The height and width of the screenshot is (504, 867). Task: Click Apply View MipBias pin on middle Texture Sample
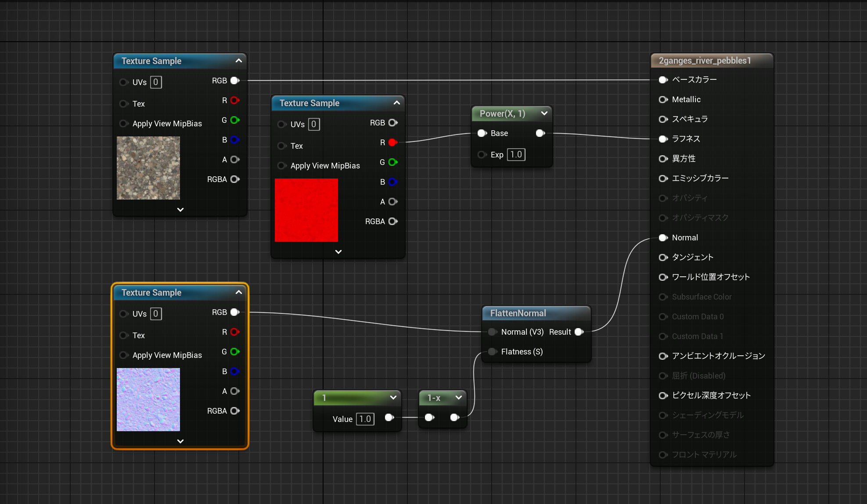281,166
